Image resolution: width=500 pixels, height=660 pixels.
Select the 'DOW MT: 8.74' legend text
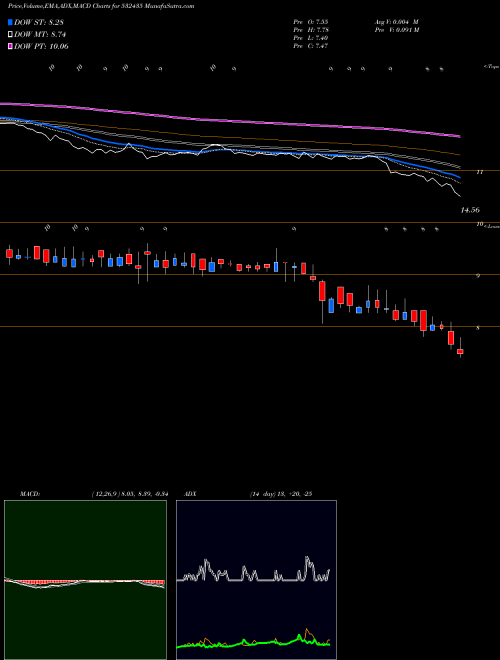(x=40, y=35)
